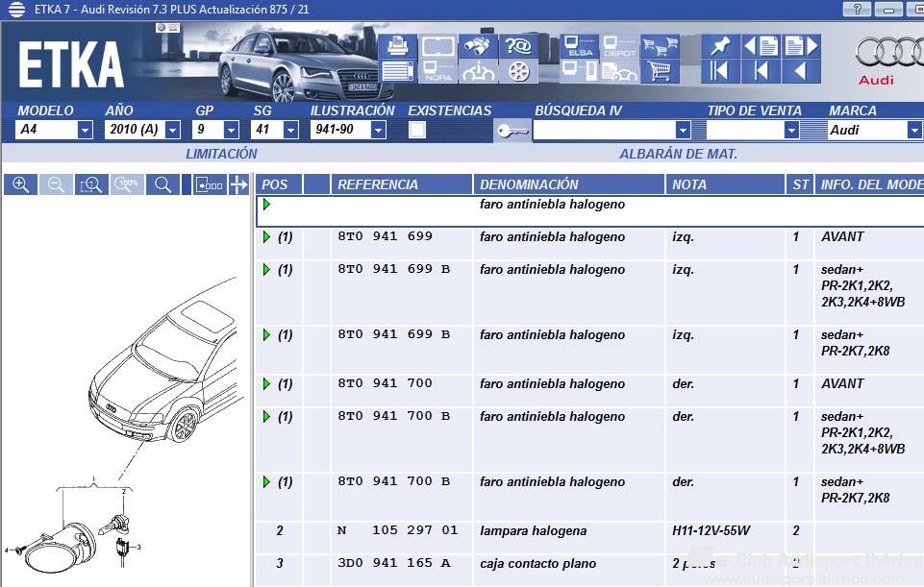Zoom out of the illustration
This screenshot has height=587, width=924.
[56, 184]
